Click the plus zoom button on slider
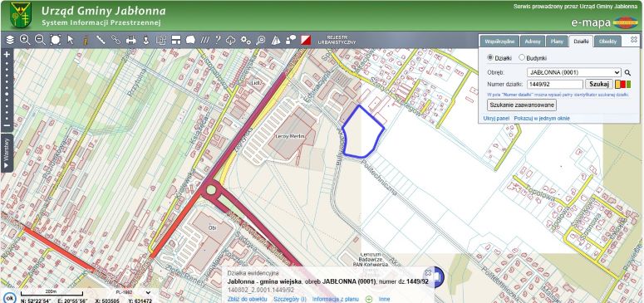 [x=7, y=54]
